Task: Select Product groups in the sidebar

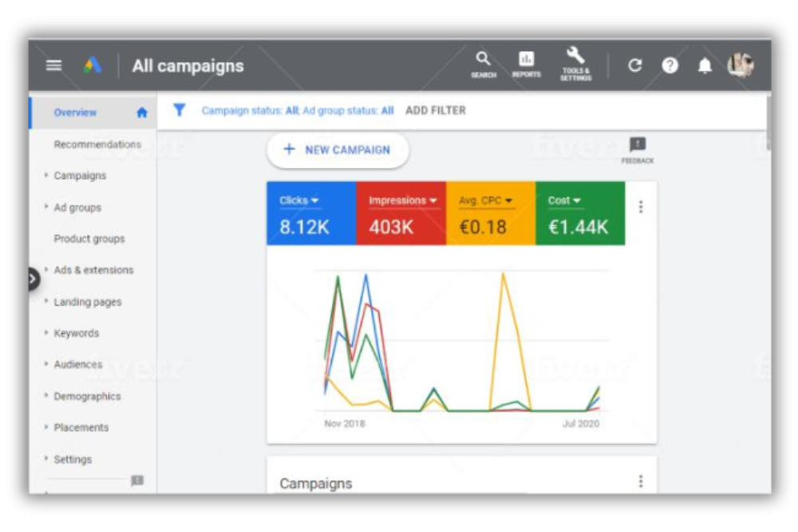Action: [89, 238]
